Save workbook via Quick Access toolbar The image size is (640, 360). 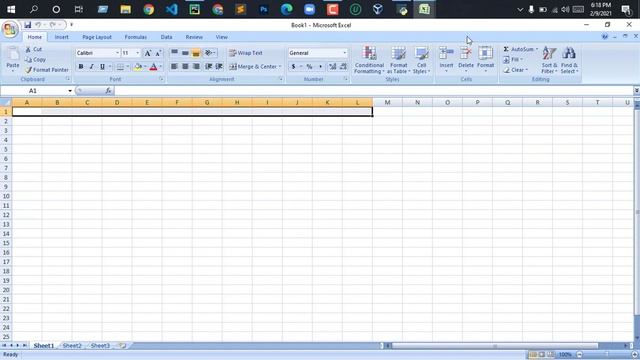(28, 25)
